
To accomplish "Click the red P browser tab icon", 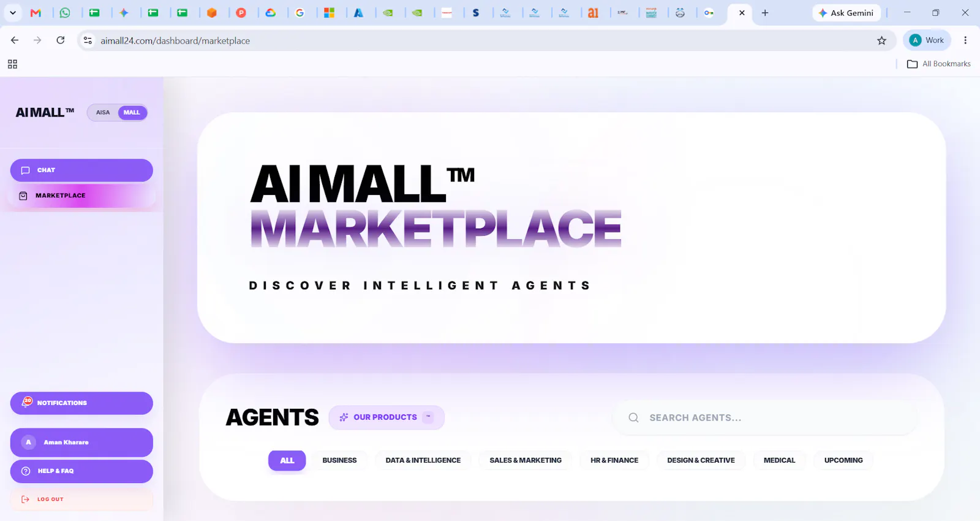I will tap(241, 13).
